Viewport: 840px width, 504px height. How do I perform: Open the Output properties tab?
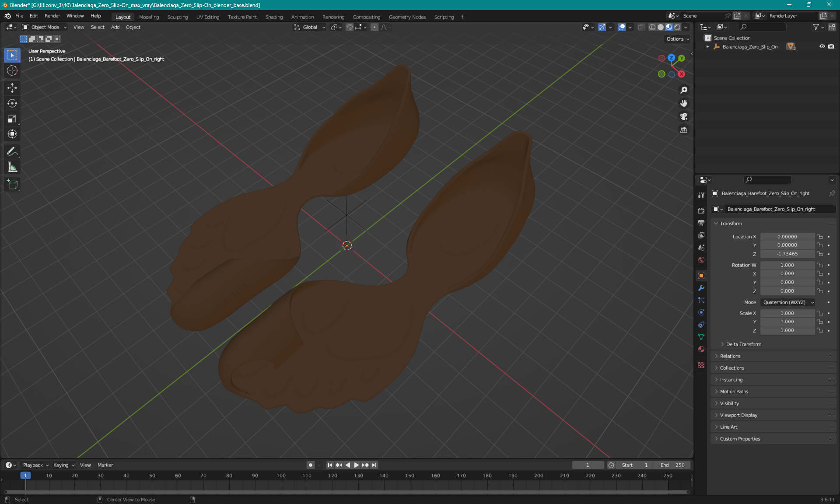pos(701,223)
